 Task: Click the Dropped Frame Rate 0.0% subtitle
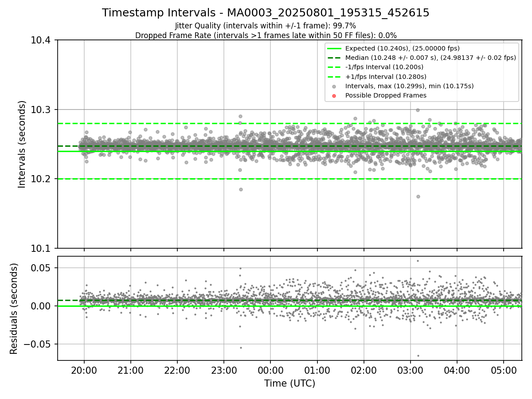266,35
